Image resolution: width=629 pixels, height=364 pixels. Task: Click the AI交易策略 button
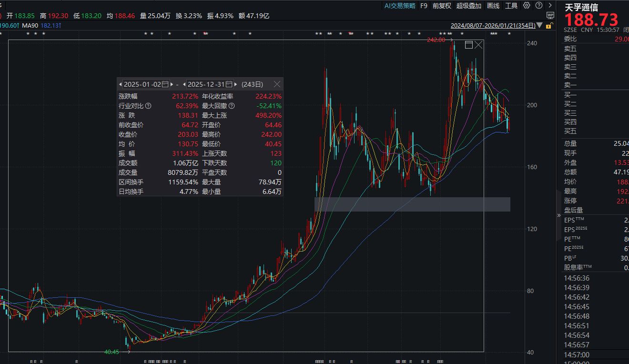pos(401,6)
